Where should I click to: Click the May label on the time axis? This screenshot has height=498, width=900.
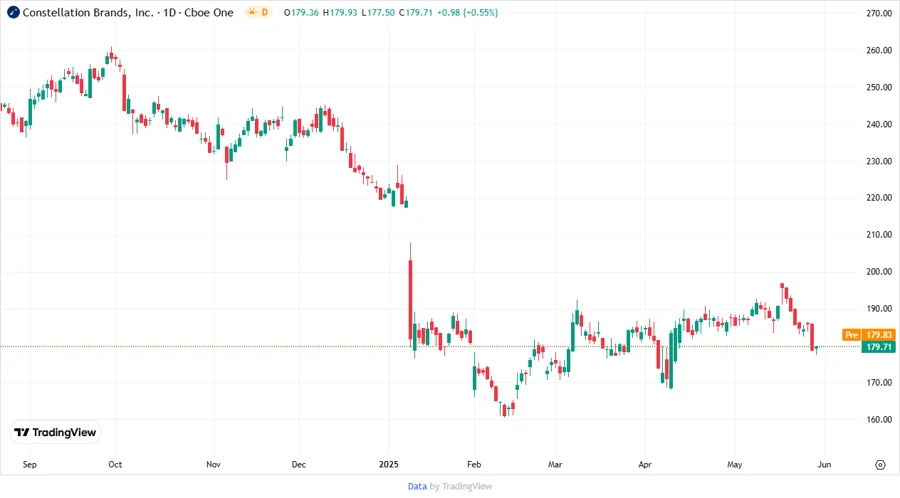pyautogui.click(x=735, y=464)
